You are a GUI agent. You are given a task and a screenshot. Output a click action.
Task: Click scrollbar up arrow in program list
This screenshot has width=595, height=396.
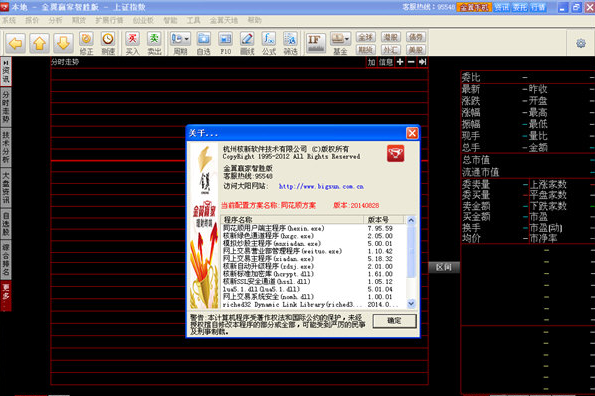(x=411, y=220)
